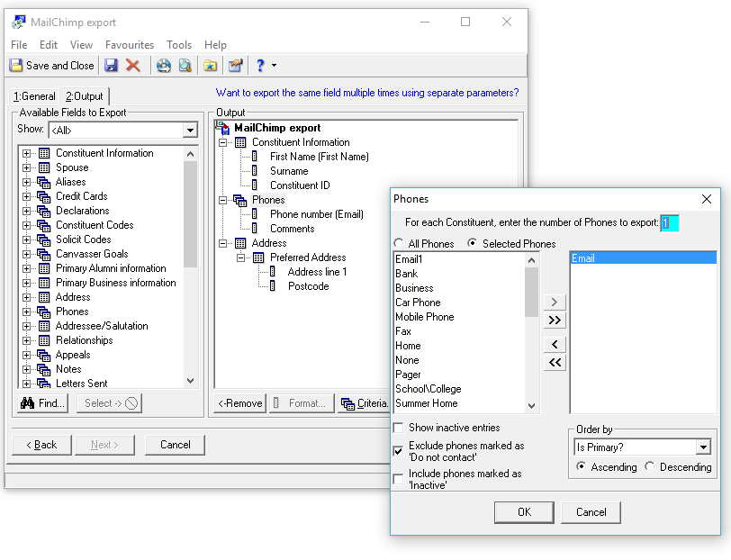731x560 pixels.
Task: Click the magnifier page preview icon
Action: (185, 66)
